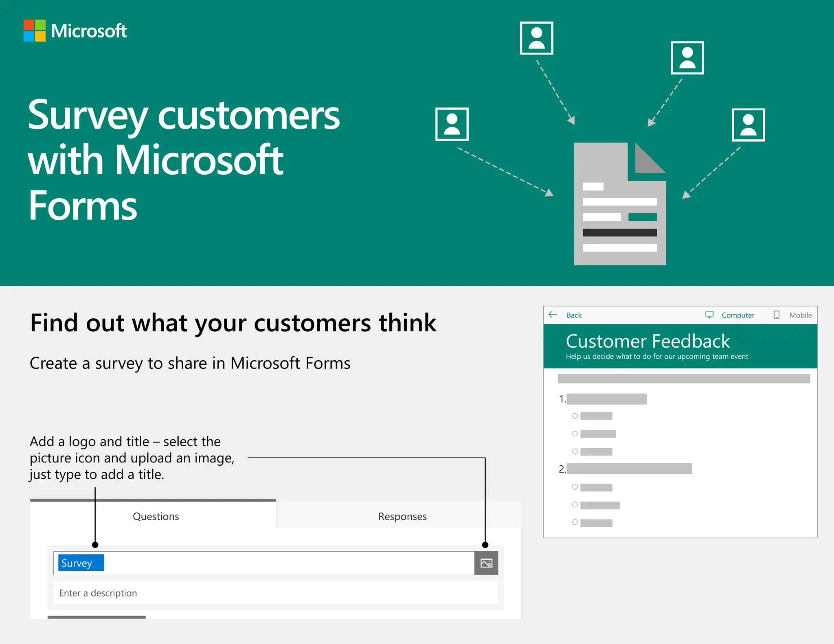Screen dimensions: 834x644
Task: Select the Computer preview monitor icon
Action: [709, 315]
